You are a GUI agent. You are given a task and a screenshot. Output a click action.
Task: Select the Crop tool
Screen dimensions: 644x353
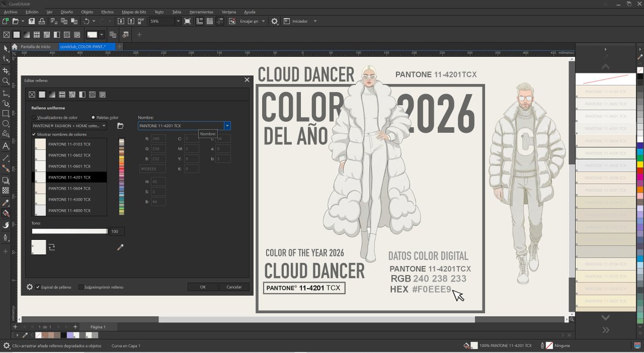click(6, 70)
